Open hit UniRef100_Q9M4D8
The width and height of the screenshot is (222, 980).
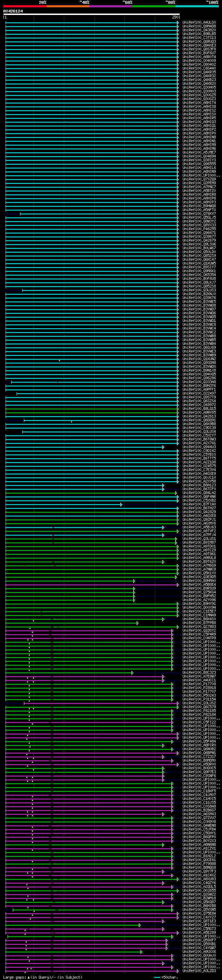pos(199,26)
